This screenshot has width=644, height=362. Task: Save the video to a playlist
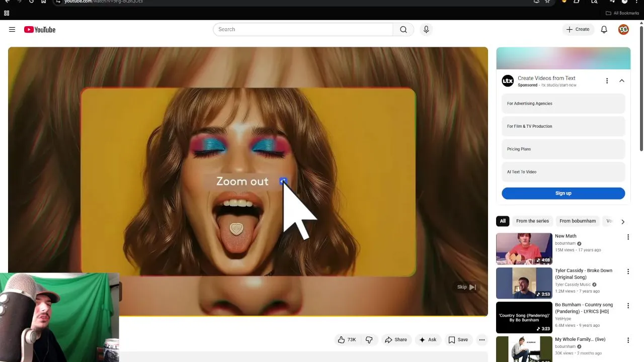click(x=458, y=340)
